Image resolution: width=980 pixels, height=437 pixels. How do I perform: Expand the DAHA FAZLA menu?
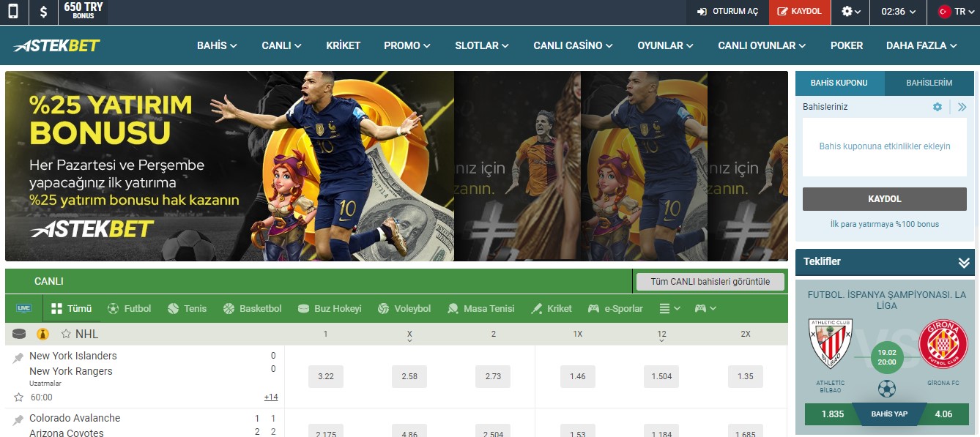[921, 45]
